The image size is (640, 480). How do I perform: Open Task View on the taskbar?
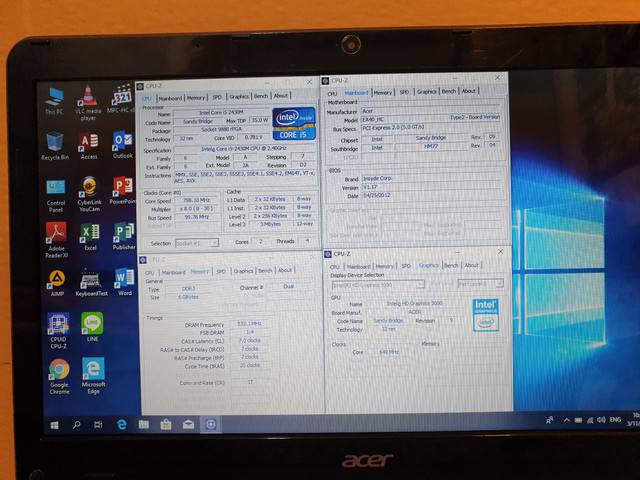point(98,425)
